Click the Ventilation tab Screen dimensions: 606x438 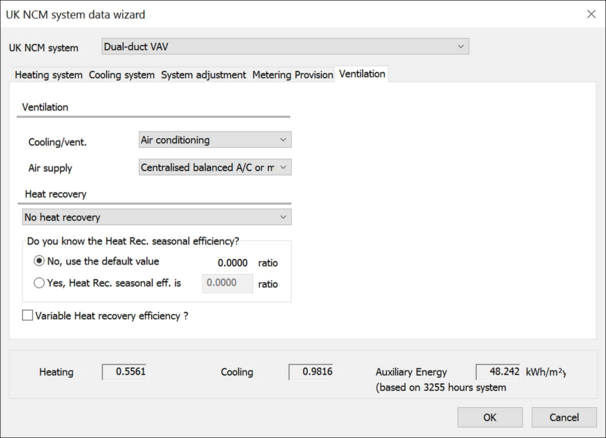click(362, 74)
